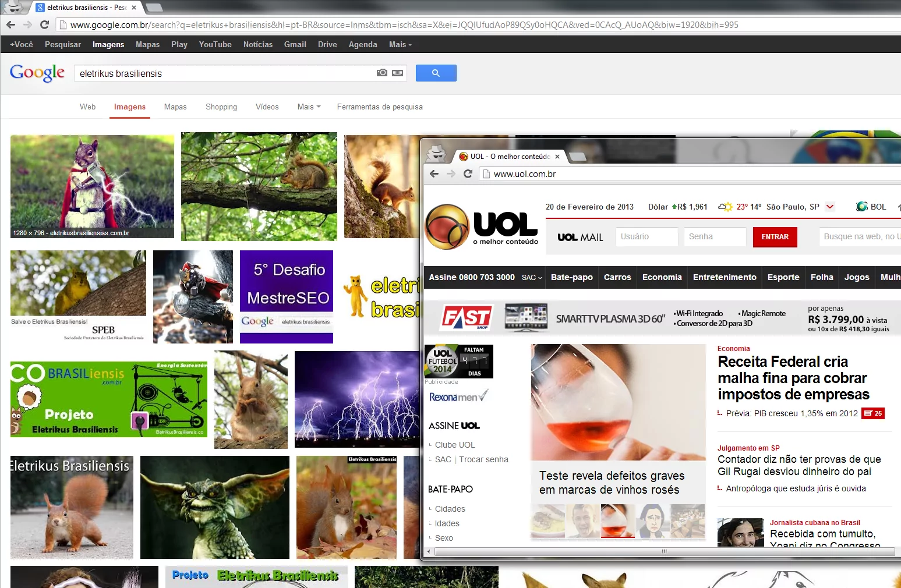Go back in the UOL window
The width and height of the screenshot is (901, 588).
[434, 173]
